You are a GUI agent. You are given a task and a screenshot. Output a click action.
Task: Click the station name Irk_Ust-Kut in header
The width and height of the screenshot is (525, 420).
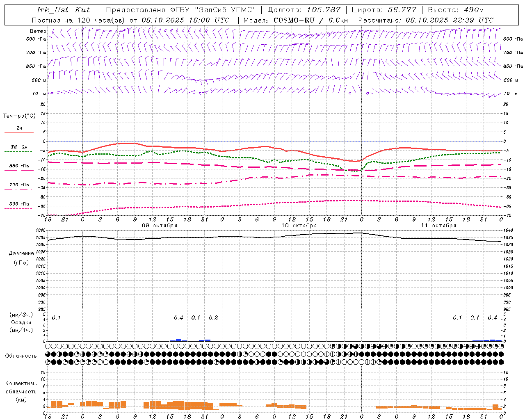point(63,10)
